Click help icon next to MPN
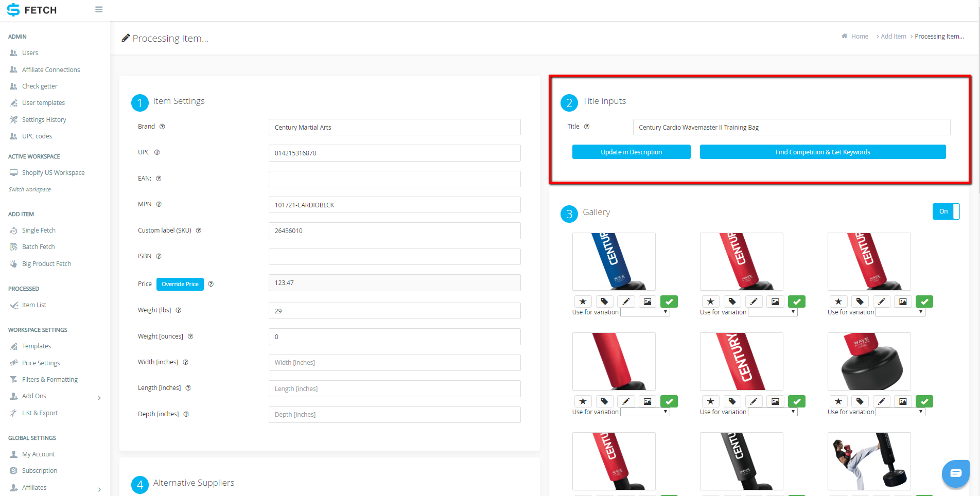 [159, 204]
